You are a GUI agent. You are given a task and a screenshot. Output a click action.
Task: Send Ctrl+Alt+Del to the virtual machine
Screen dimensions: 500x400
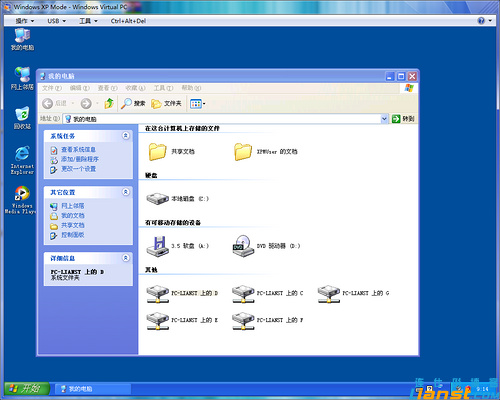pos(128,21)
